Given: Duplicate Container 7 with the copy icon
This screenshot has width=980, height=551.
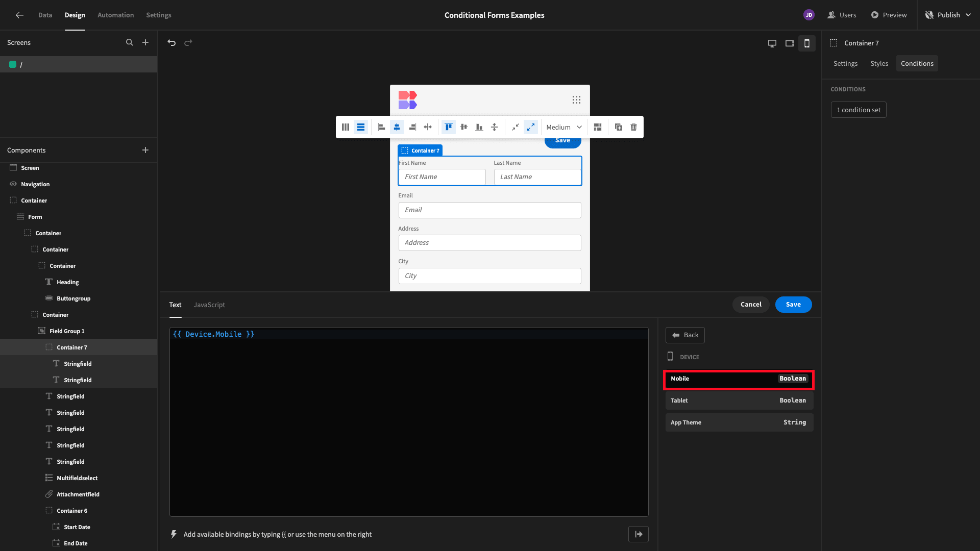Looking at the screenshot, I should tap(618, 127).
